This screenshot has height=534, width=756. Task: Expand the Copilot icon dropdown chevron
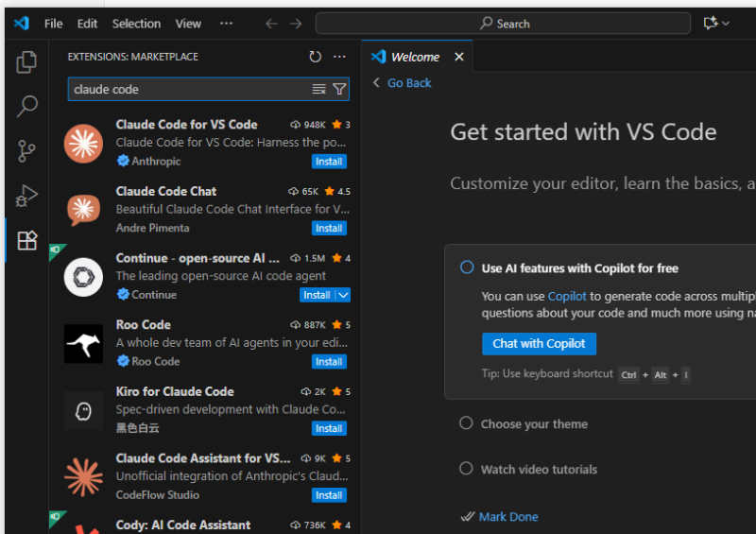point(726,23)
